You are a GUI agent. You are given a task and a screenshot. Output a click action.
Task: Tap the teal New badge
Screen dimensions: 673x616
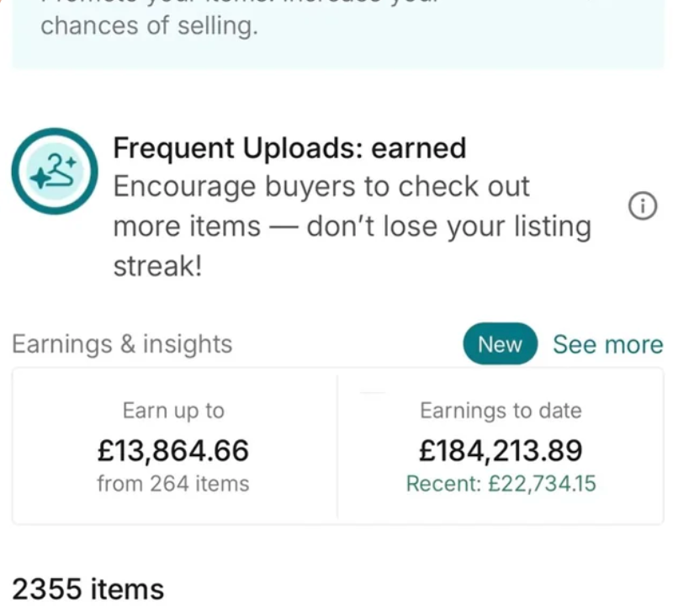[x=500, y=344]
